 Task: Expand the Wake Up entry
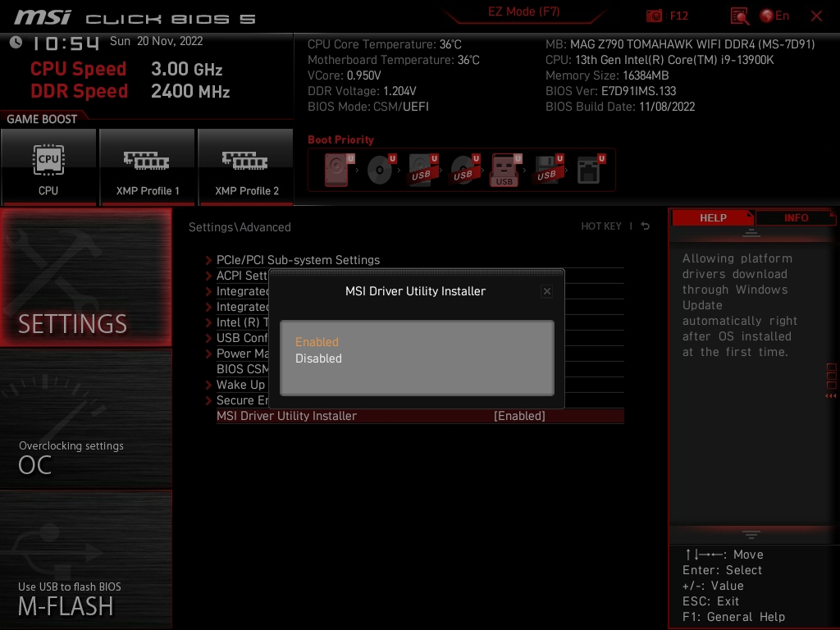coord(240,385)
